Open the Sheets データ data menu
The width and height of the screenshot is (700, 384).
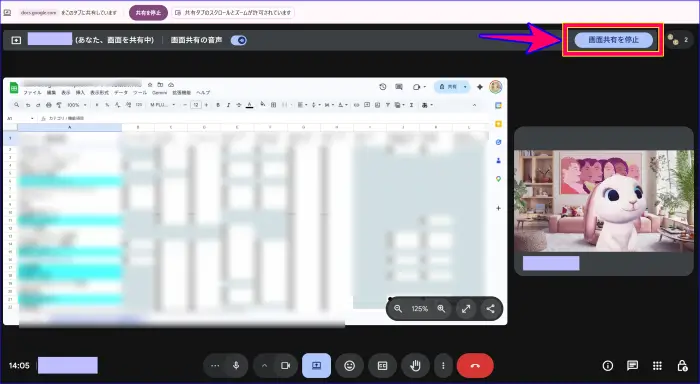point(121,92)
